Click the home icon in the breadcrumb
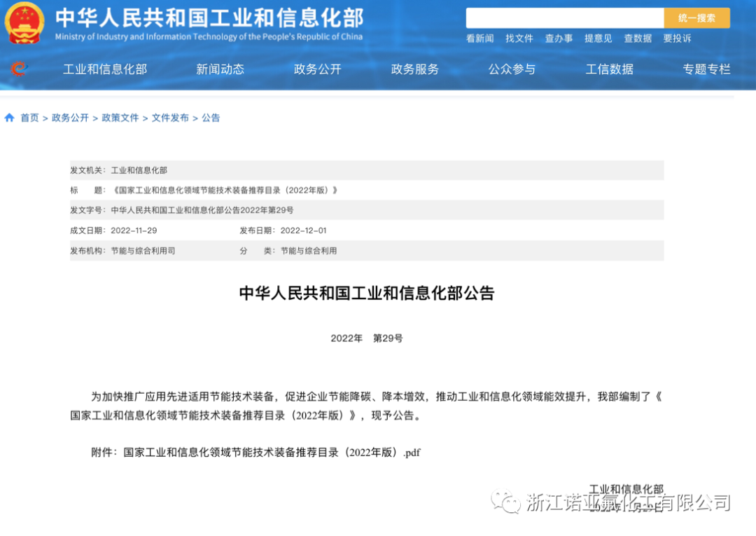Image resolution: width=756 pixels, height=536 pixels. click(10, 118)
